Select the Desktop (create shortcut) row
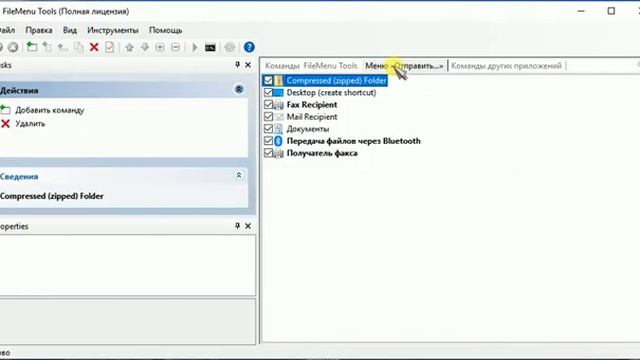This screenshot has height=360, width=640. [x=331, y=93]
